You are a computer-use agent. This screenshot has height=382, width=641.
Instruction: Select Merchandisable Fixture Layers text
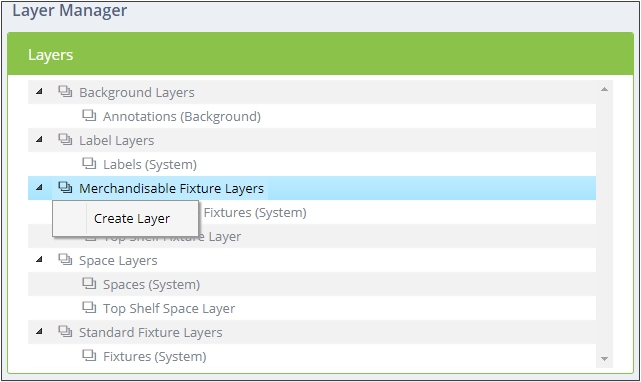171,189
